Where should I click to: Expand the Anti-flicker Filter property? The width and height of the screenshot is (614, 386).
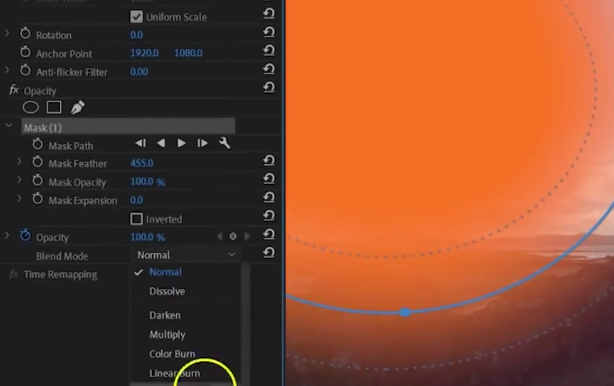coord(7,70)
